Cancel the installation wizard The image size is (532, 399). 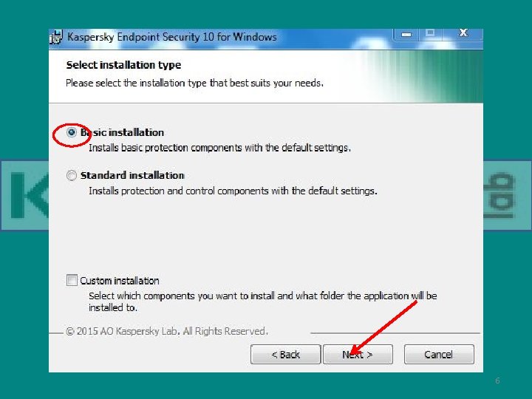coord(439,355)
